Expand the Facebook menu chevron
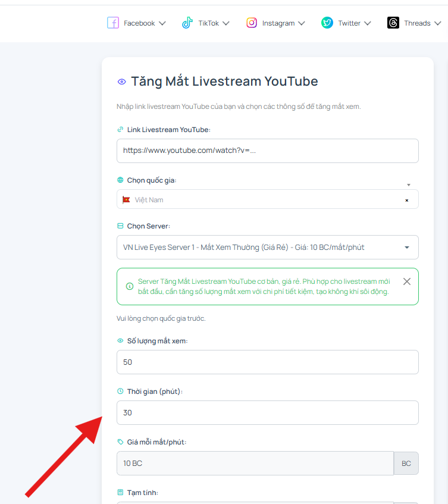This screenshot has width=448, height=504. pos(162,23)
